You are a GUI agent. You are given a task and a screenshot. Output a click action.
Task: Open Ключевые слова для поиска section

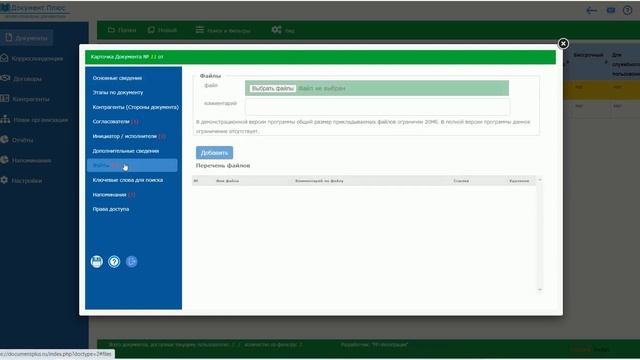pos(128,180)
